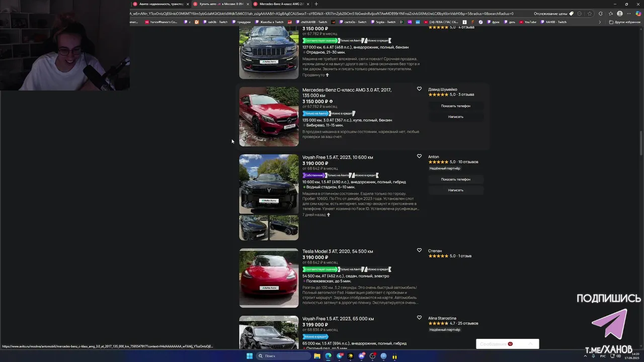Open Microsoft Edge taskbar icon
644x362 pixels.
(328, 356)
